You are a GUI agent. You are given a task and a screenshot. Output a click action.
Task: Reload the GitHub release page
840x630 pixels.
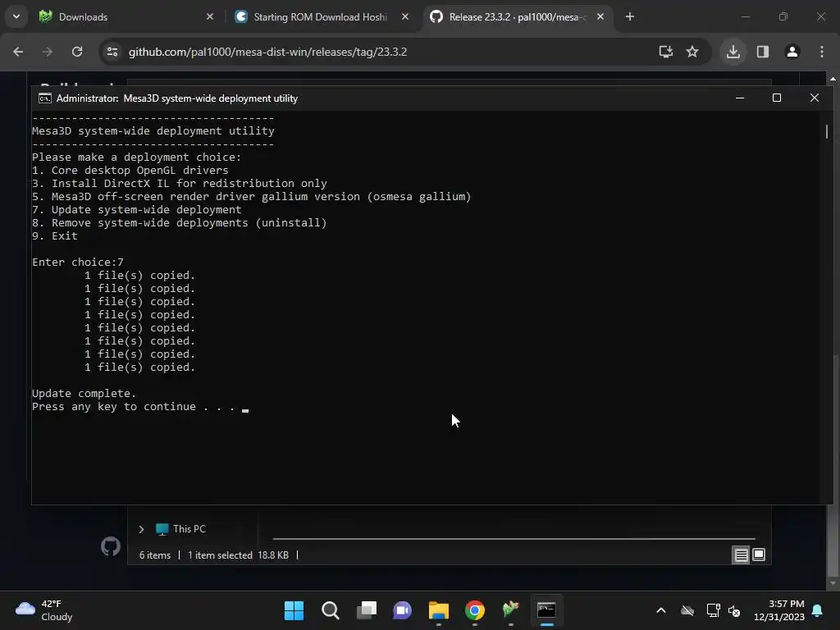pyautogui.click(x=77, y=52)
